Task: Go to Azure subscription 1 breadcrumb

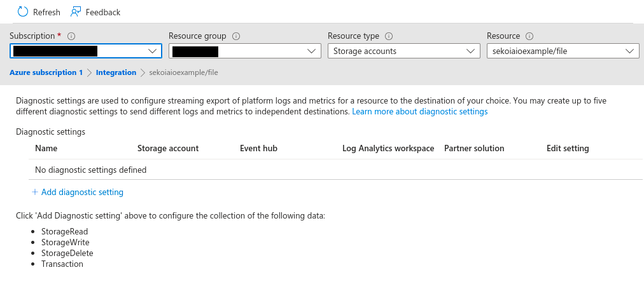Action: coord(46,72)
